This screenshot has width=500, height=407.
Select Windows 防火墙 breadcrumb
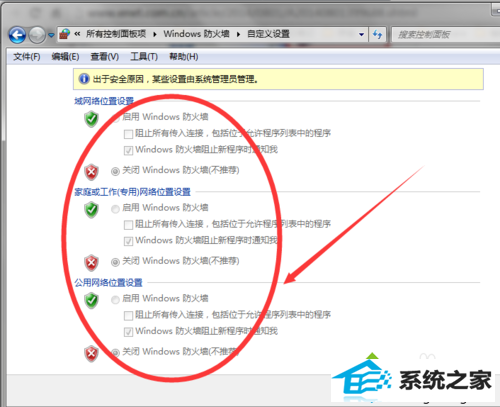pos(196,34)
